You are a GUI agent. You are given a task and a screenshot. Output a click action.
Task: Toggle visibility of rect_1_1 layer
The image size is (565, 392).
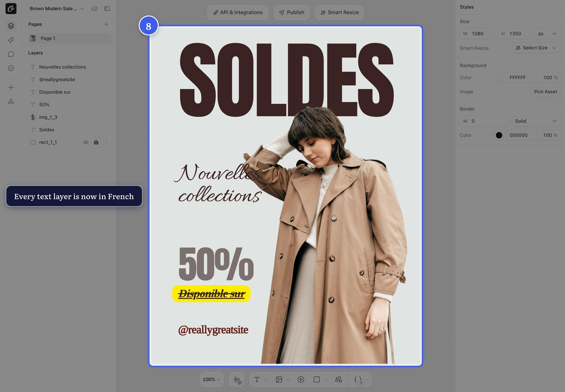tap(86, 142)
